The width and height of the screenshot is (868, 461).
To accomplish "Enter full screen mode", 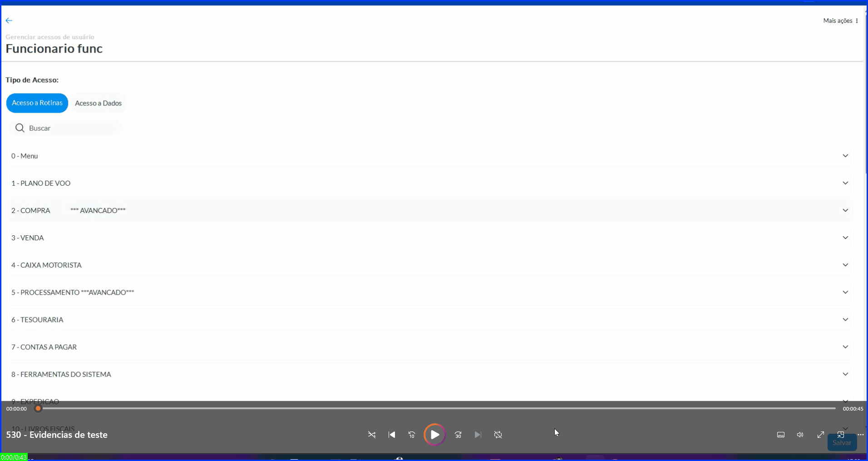I will 821,435.
